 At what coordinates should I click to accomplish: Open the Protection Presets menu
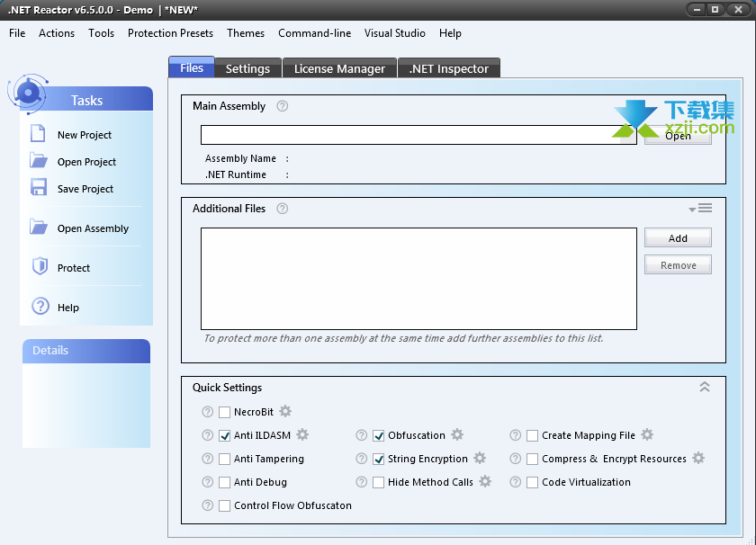170,33
